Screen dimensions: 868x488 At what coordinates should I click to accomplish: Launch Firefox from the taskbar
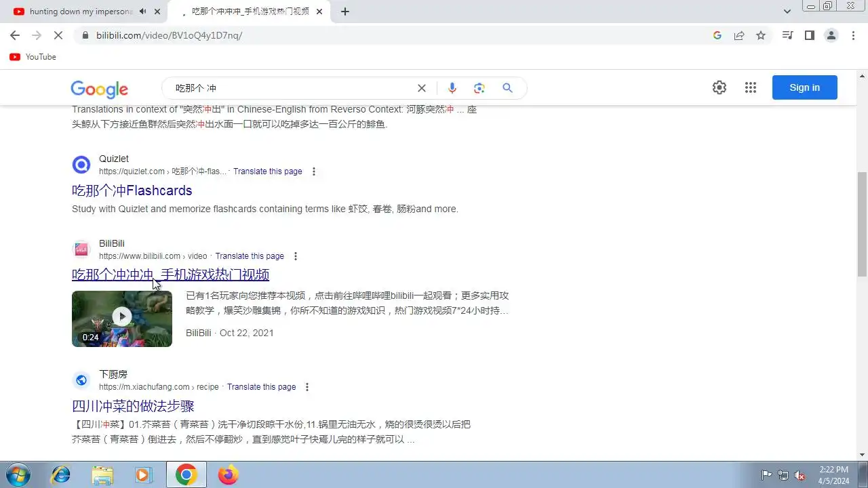pyautogui.click(x=228, y=475)
